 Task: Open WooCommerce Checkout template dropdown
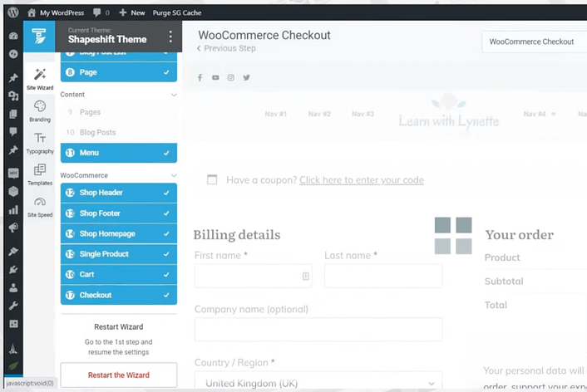535,42
